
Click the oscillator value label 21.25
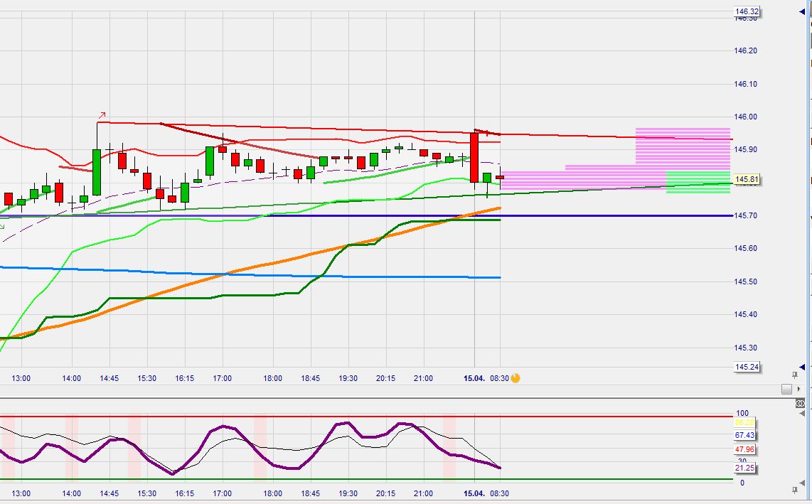744,468
